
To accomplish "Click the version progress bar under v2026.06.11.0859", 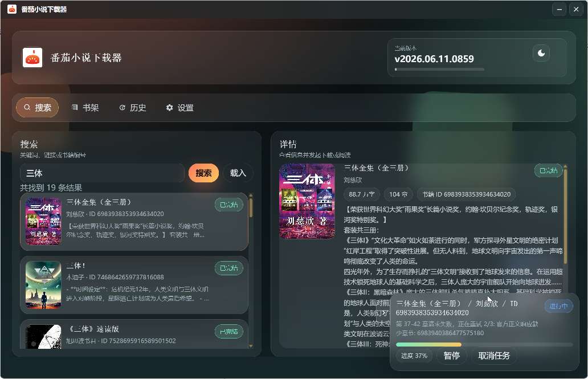I will [439, 70].
